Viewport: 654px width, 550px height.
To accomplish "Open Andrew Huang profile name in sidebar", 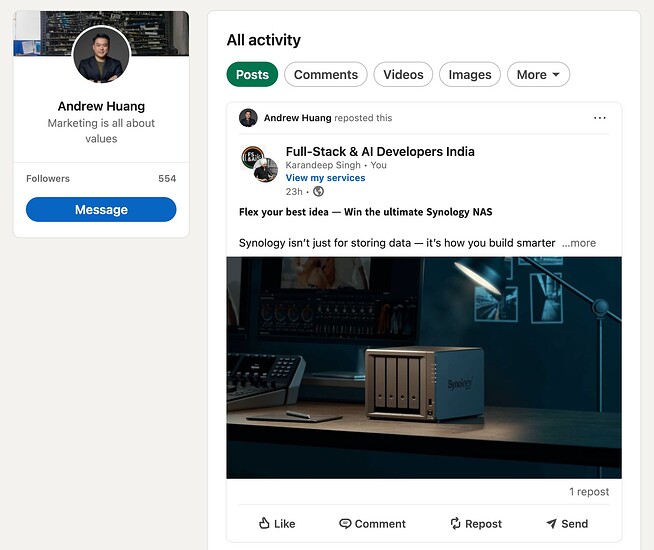I will [101, 106].
